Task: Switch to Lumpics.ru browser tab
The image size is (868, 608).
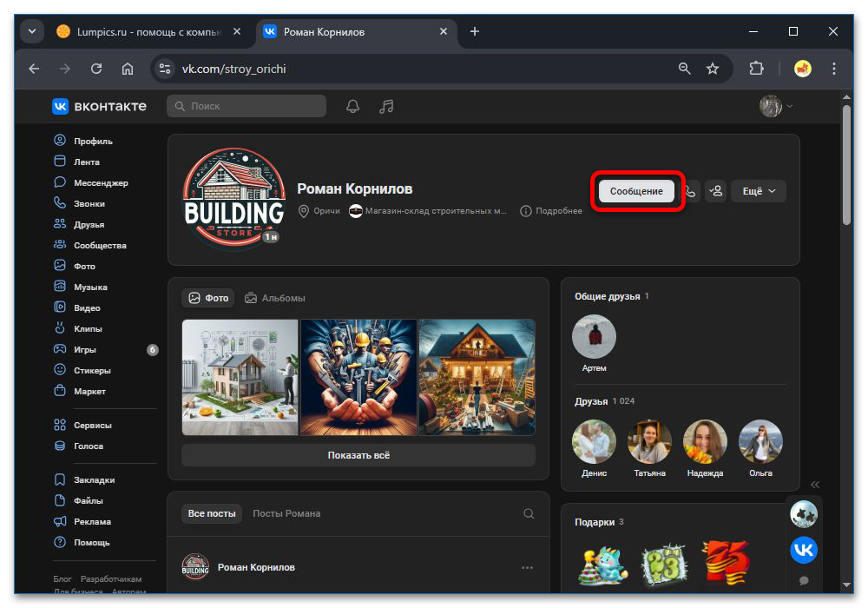Action: (148, 31)
